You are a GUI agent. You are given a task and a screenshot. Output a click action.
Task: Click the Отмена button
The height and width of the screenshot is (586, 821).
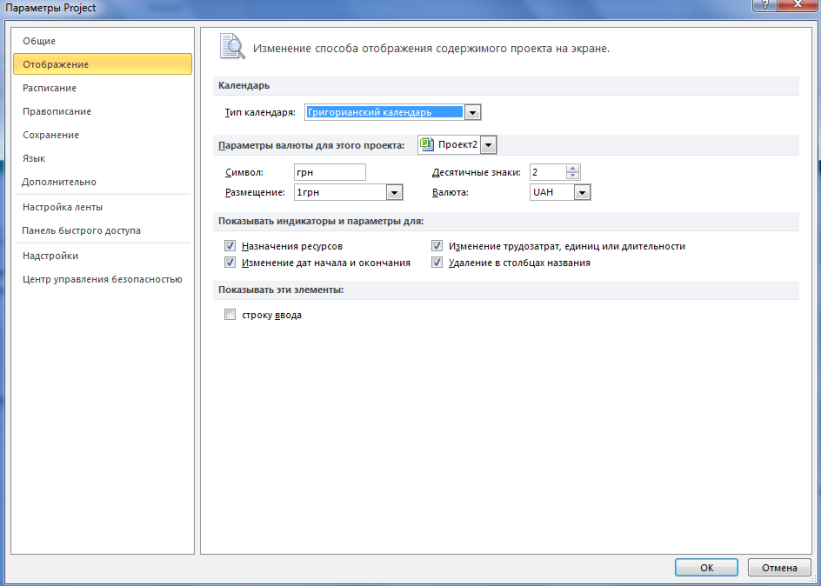tap(779, 567)
